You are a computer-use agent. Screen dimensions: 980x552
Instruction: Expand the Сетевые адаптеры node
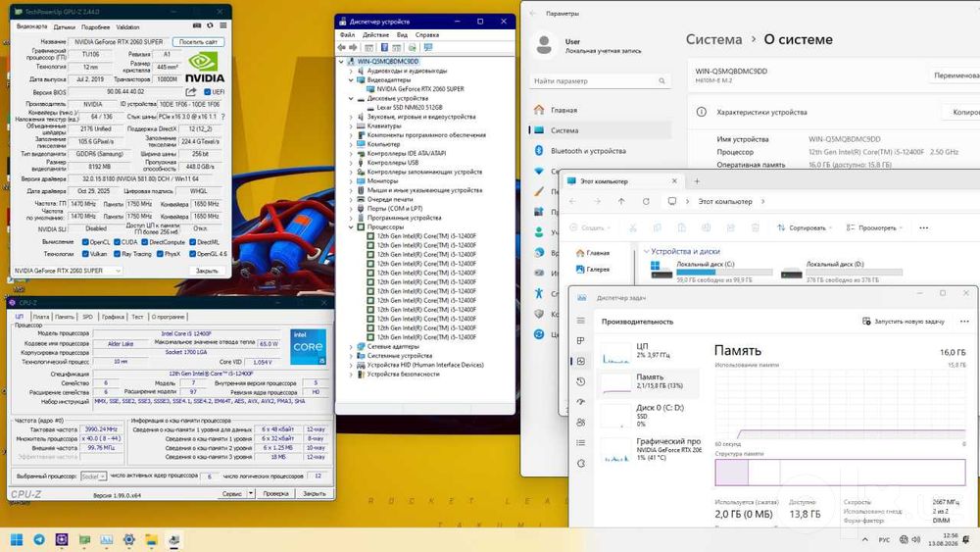pos(351,346)
